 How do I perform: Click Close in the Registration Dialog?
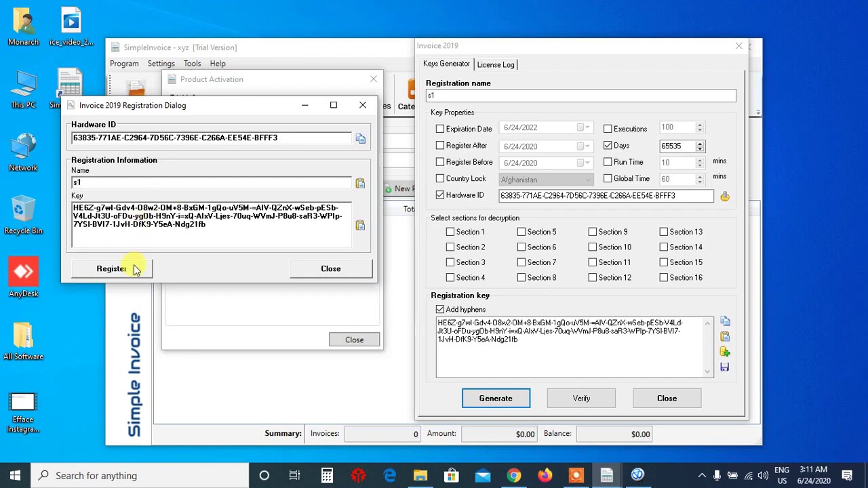[331, 268]
